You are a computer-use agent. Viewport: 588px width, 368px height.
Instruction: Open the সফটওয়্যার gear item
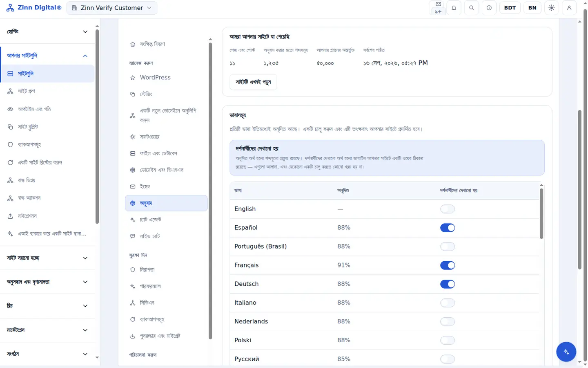pyautogui.click(x=166, y=137)
